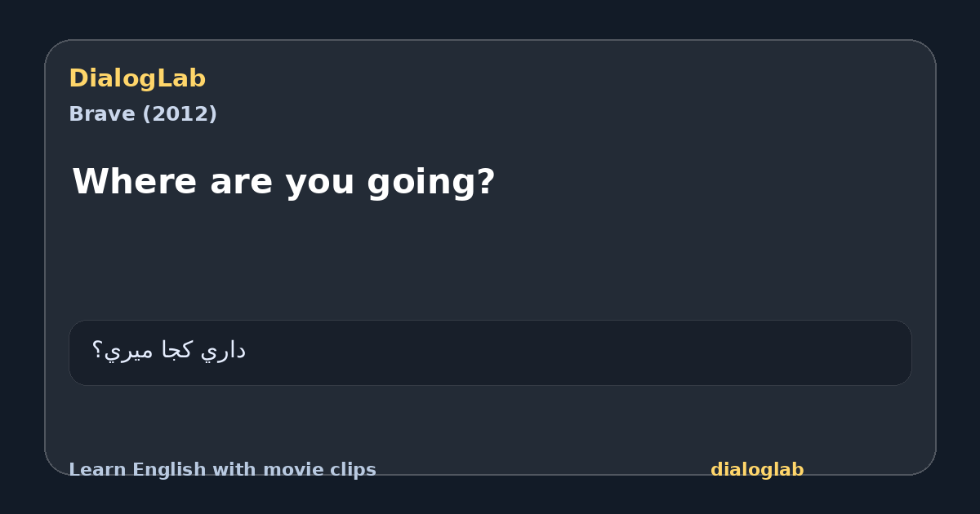
Task: Select the Persian word "داري"
Action: 224,351
